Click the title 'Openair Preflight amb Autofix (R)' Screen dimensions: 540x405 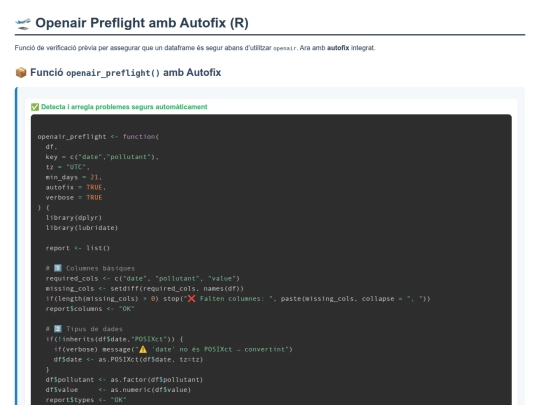142,23
